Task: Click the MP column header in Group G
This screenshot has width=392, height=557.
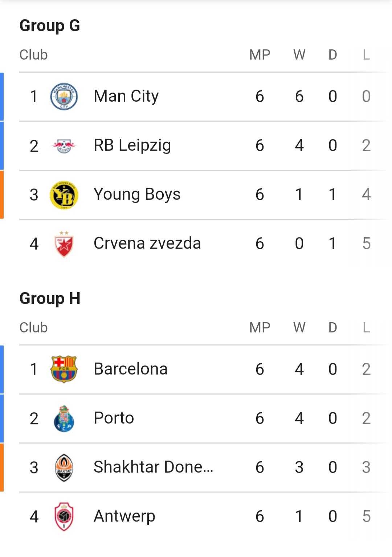Action: pyautogui.click(x=260, y=55)
